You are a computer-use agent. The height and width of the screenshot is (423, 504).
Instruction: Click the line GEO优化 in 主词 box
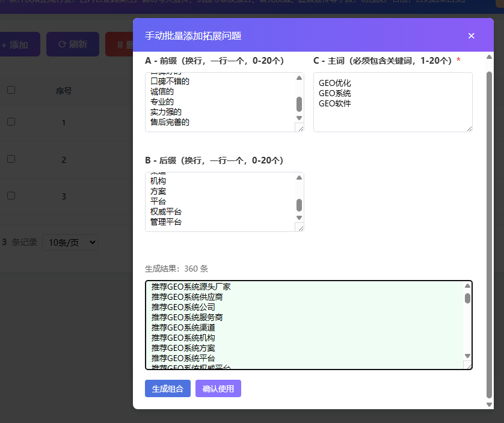335,83
